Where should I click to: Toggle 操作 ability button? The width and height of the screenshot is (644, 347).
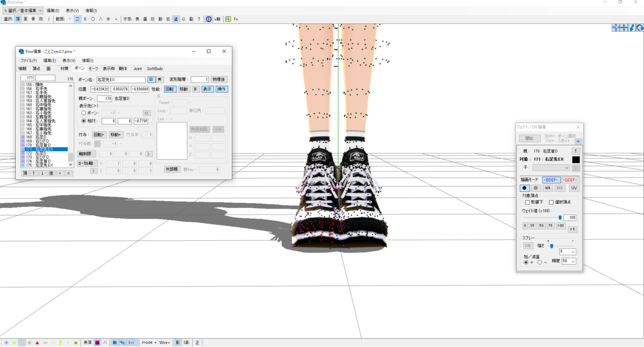pos(222,89)
